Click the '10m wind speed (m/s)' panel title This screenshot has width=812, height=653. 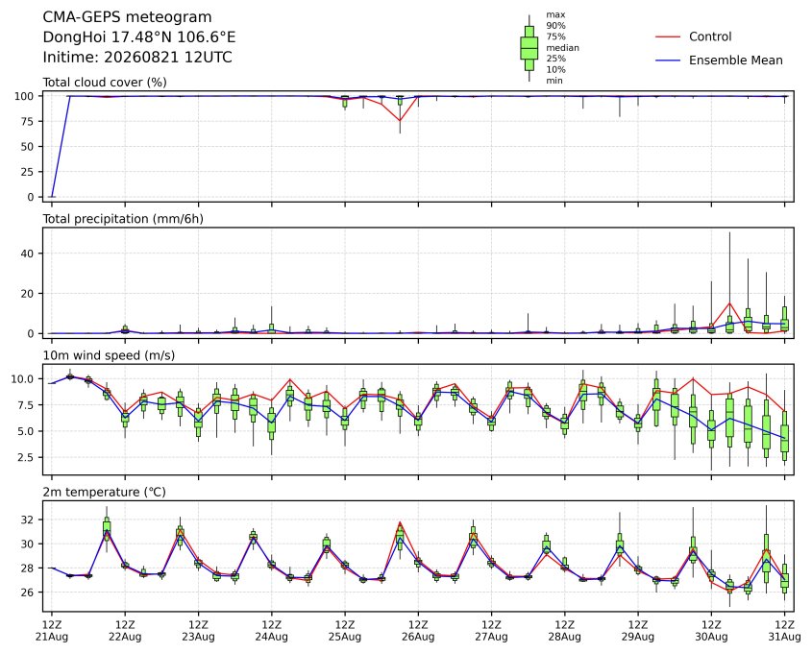pyautogui.click(x=109, y=355)
